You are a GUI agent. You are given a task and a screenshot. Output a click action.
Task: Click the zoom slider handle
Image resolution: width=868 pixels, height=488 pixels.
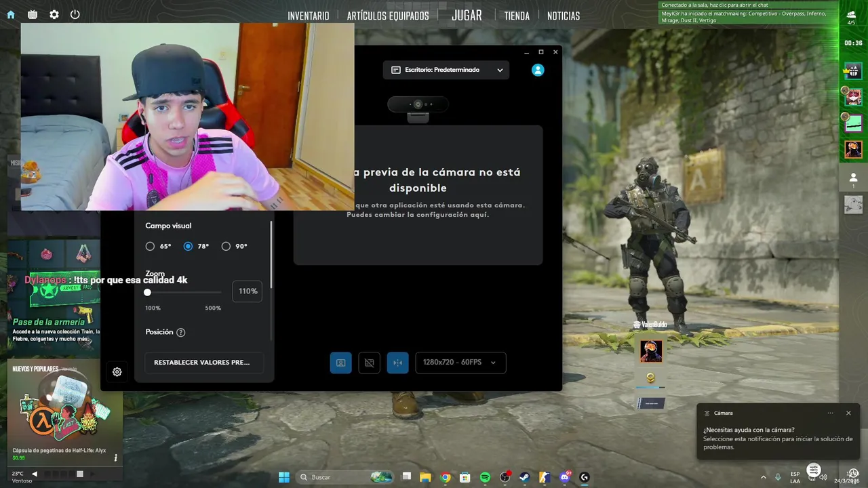tap(147, 292)
